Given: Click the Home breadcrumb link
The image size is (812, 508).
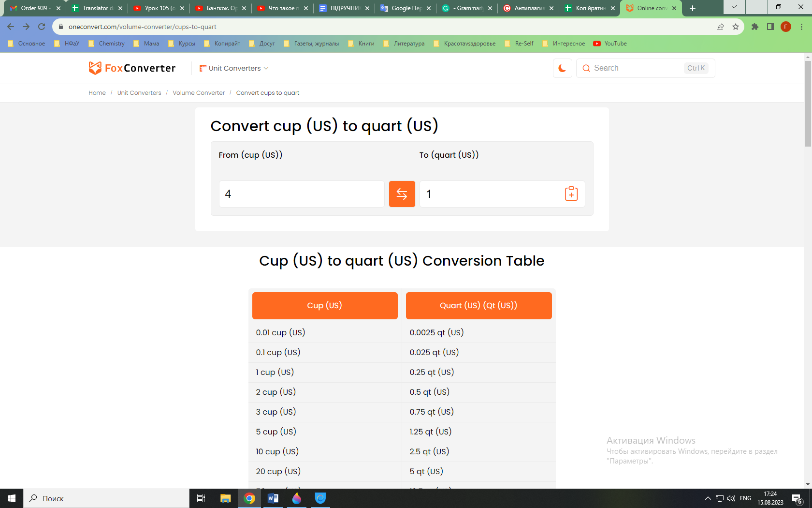Looking at the screenshot, I should click(x=97, y=93).
